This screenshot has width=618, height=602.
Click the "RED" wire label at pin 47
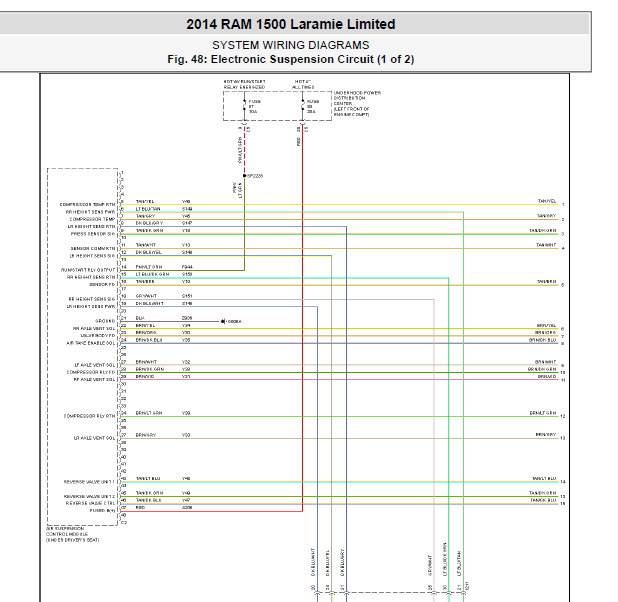[140, 508]
